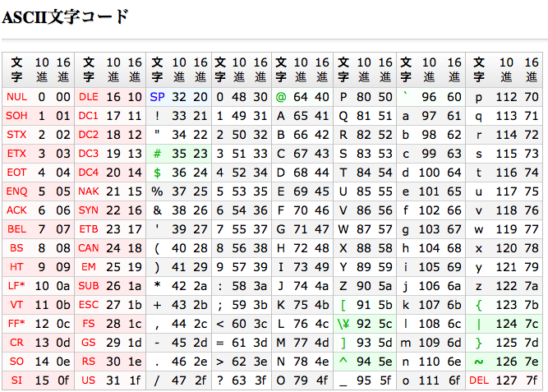Select the green @ symbol cell
The width and height of the screenshot is (548, 392).
coord(281,97)
